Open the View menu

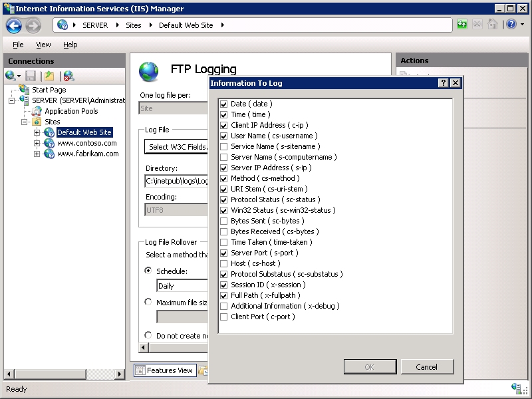tap(43, 45)
